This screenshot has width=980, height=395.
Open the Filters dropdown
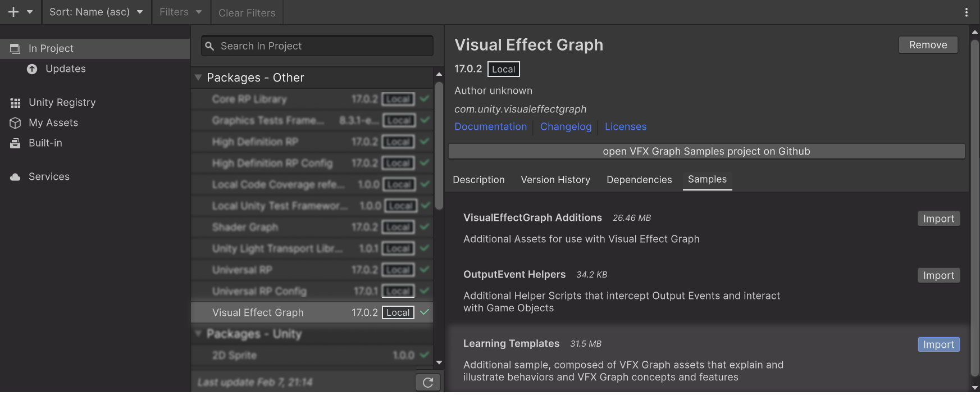180,12
